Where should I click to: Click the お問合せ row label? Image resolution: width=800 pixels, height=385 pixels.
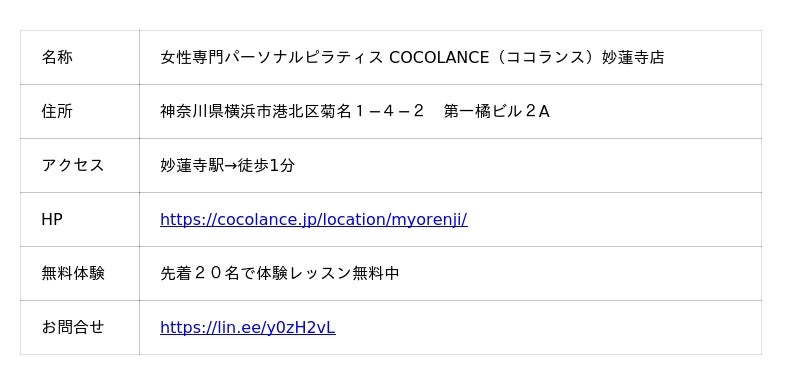(x=72, y=327)
